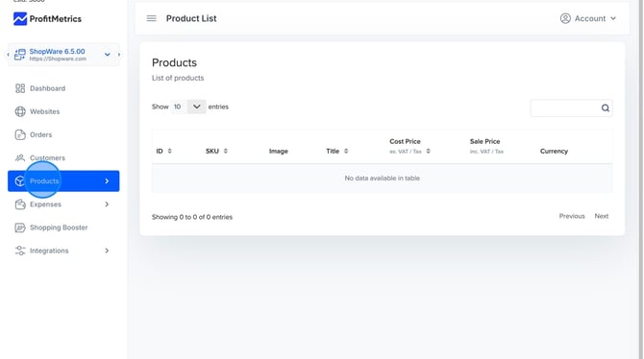Click the Next pagination button
Viewport: 644px width, 359px height.
pos(602,216)
